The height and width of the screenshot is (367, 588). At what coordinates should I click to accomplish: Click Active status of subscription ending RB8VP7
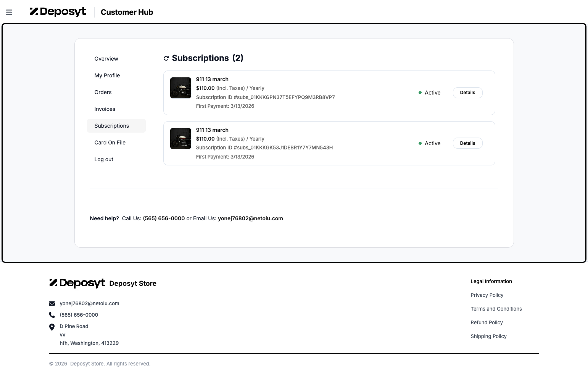[x=429, y=93]
